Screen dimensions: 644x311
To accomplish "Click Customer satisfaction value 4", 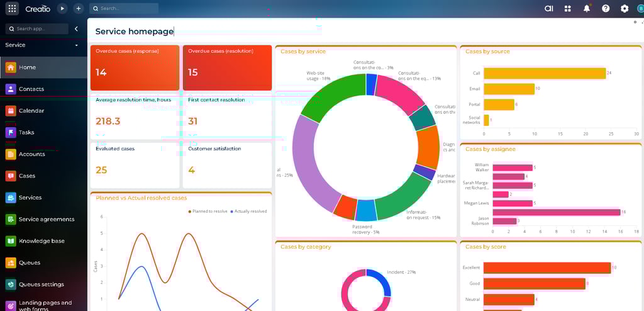I will (191, 170).
